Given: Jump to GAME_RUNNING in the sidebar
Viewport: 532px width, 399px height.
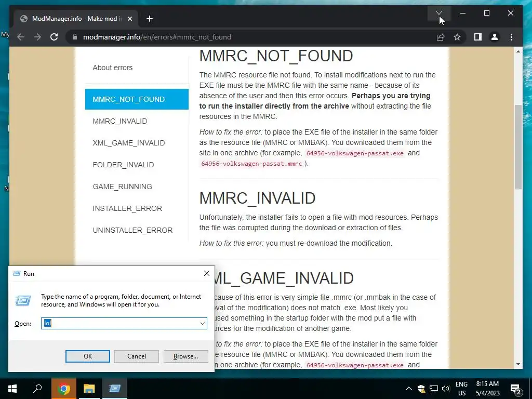Looking at the screenshot, I should pos(122,187).
